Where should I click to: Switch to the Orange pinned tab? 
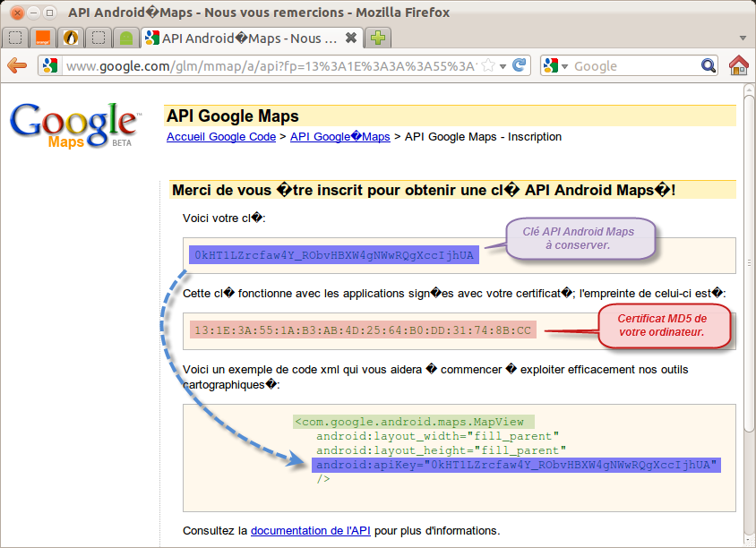pos(43,38)
